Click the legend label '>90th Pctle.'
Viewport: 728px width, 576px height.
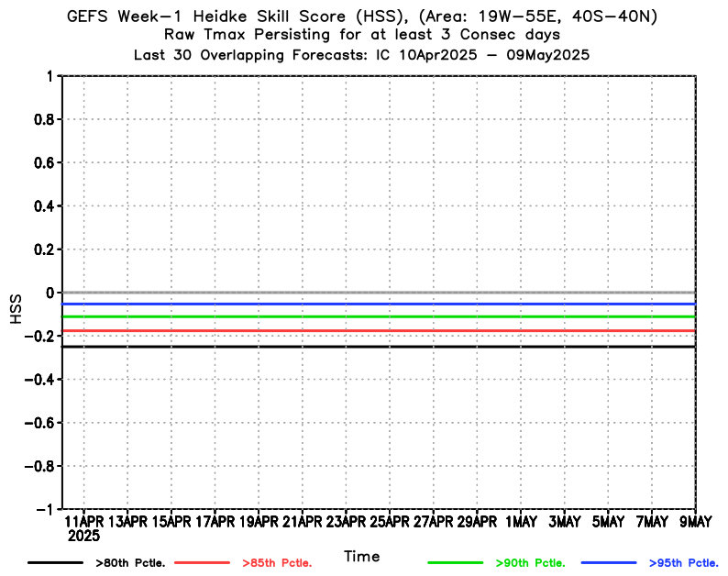click(531, 563)
